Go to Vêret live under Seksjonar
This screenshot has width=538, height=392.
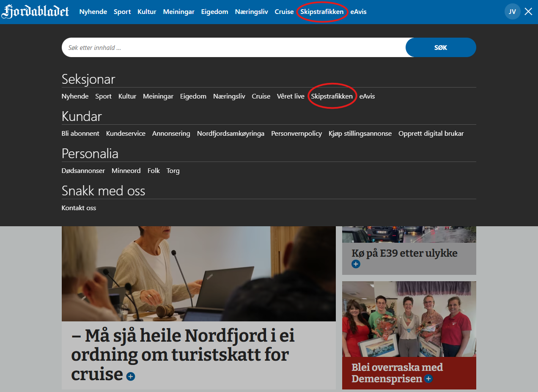coord(291,96)
